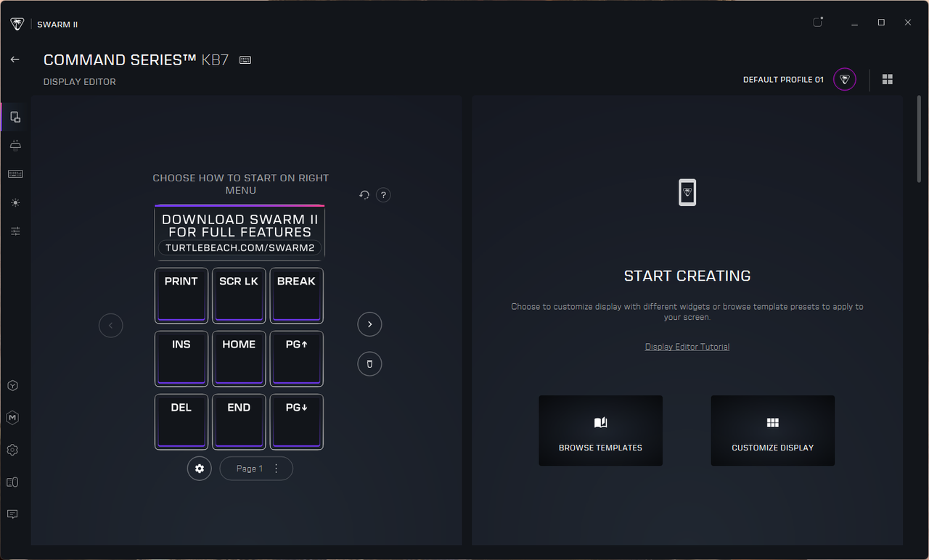Open the sliders settings icon in sidebar
This screenshot has height=560, width=929.
pyautogui.click(x=15, y=231)
